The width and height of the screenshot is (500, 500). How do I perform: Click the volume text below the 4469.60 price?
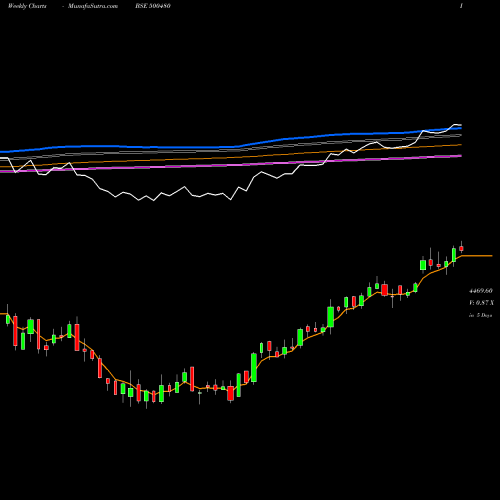(481, 303)
